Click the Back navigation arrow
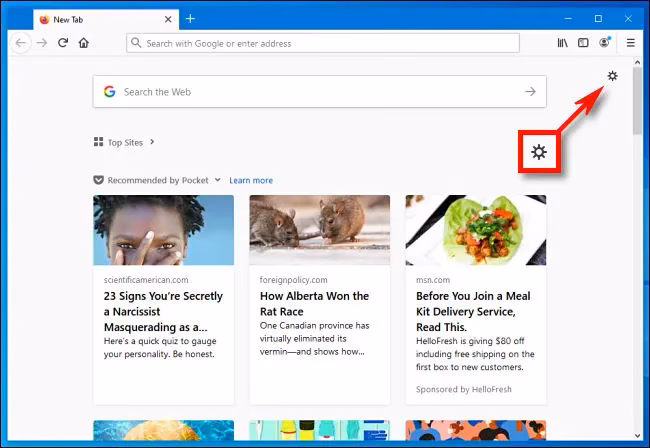 (20, 43)
